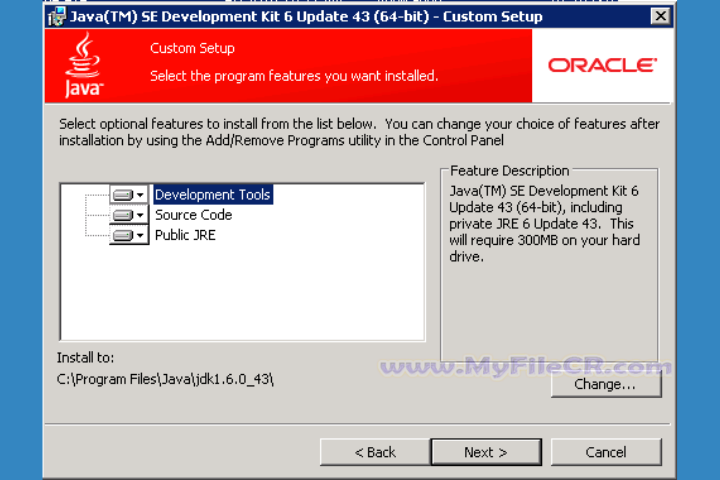Open the Public JRE feature dropdown icon

pyautogui.click(x=129, y=235)
